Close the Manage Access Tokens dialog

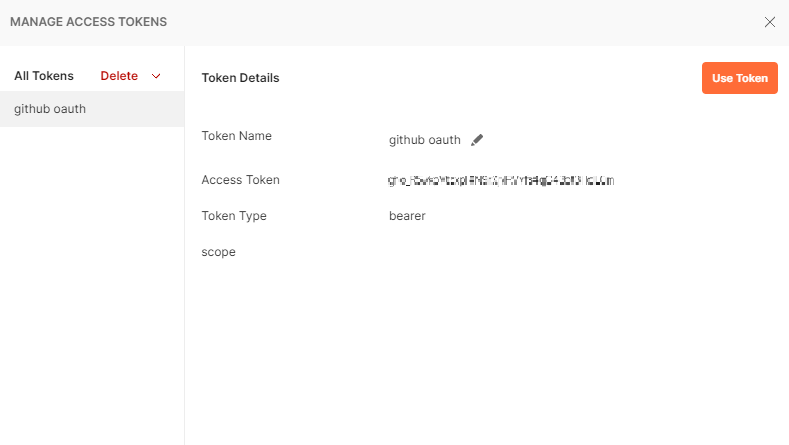[x=769, y=22]
